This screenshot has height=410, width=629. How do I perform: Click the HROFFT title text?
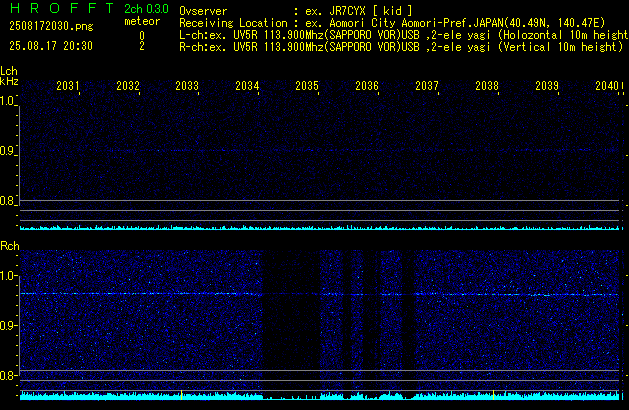coord(62,8)
